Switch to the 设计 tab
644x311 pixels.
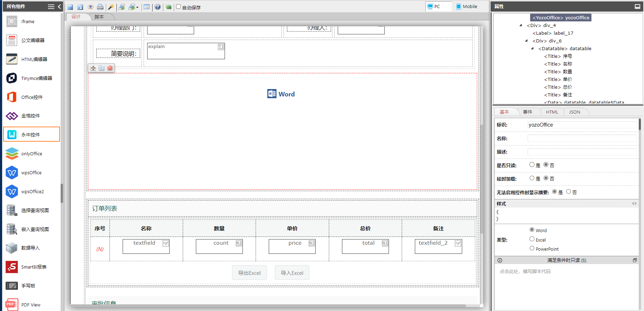76,17
